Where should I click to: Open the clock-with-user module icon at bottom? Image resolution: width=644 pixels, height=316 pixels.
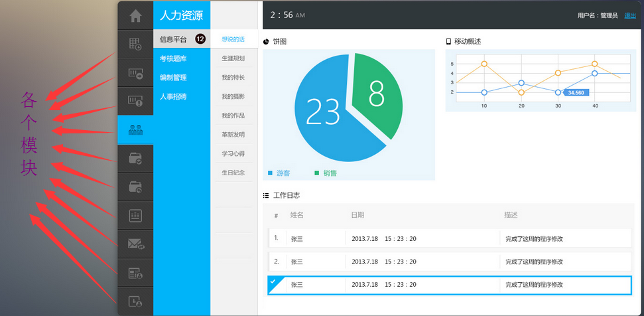click(x=135, y=301)
